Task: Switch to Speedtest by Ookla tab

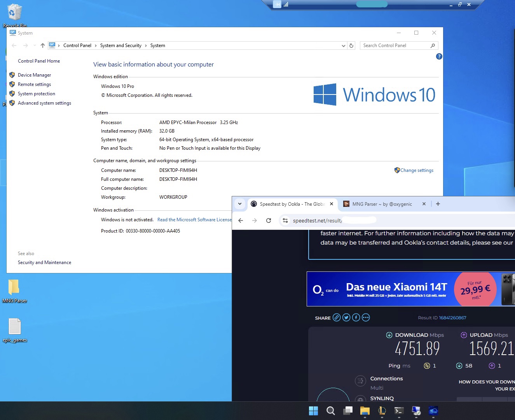Action: [292, 204]
